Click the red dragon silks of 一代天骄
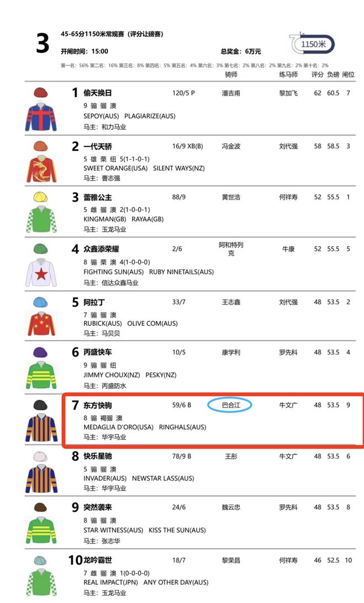The width and height of the screenshot is (364, 603). pos(41,161)
